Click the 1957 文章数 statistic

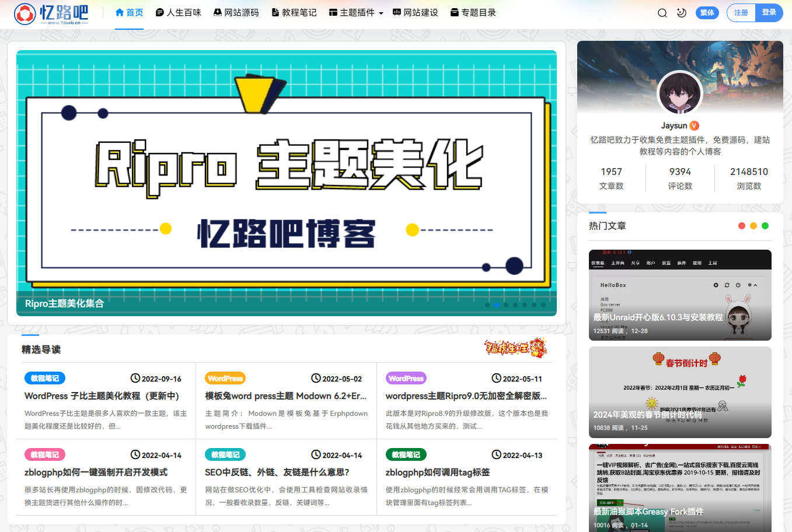[x=611, y=178]
